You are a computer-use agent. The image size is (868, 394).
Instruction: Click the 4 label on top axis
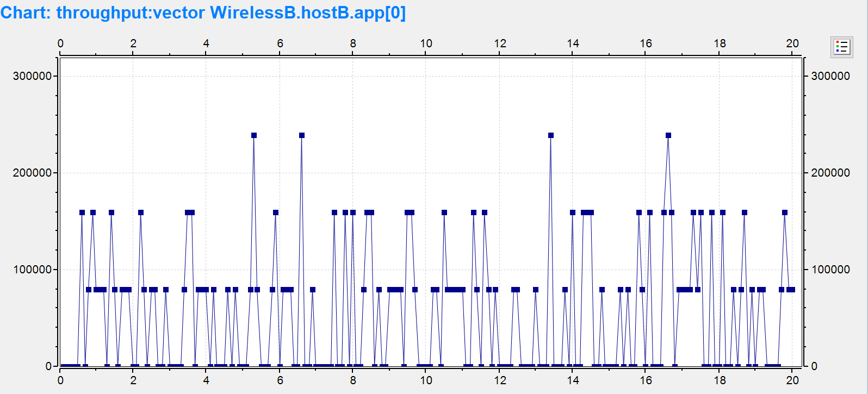point(206,43)
